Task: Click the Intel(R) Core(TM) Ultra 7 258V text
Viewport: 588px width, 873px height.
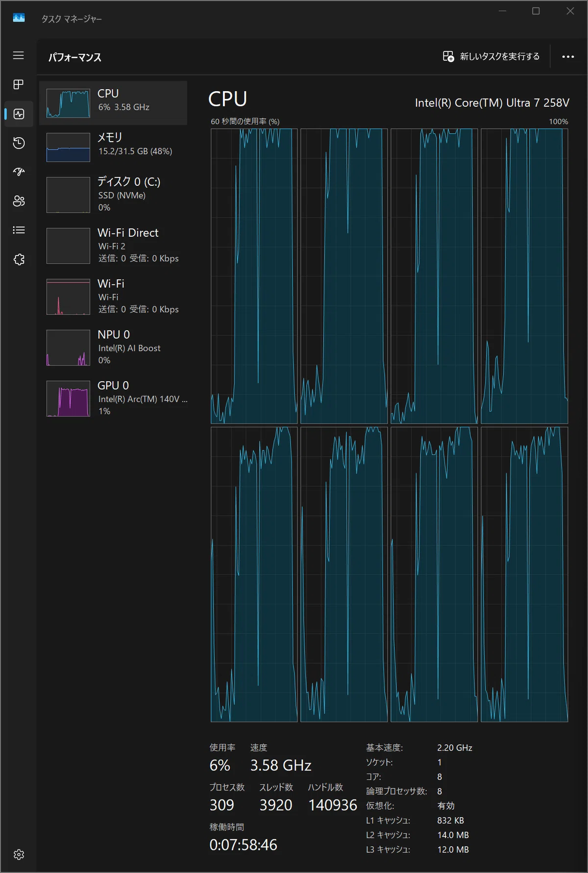Action: pyautogui.click(x=492, y=103)
